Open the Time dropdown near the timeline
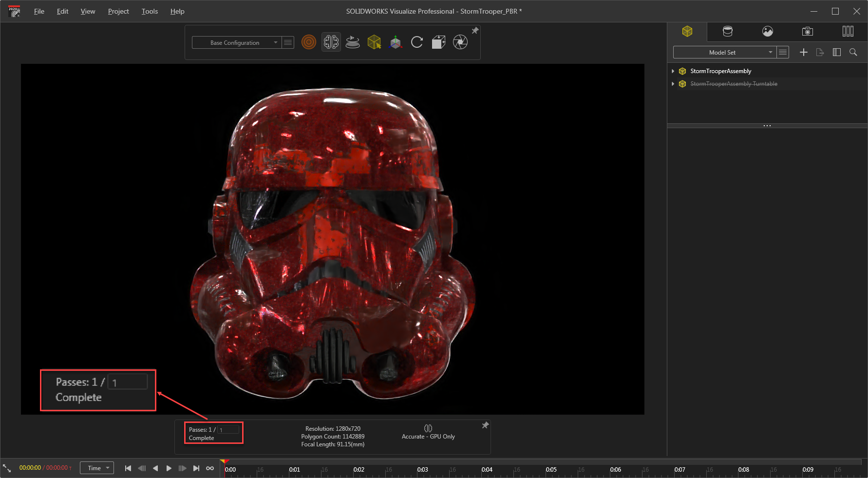This screenshot has height=478, width=868. point(96,468)
